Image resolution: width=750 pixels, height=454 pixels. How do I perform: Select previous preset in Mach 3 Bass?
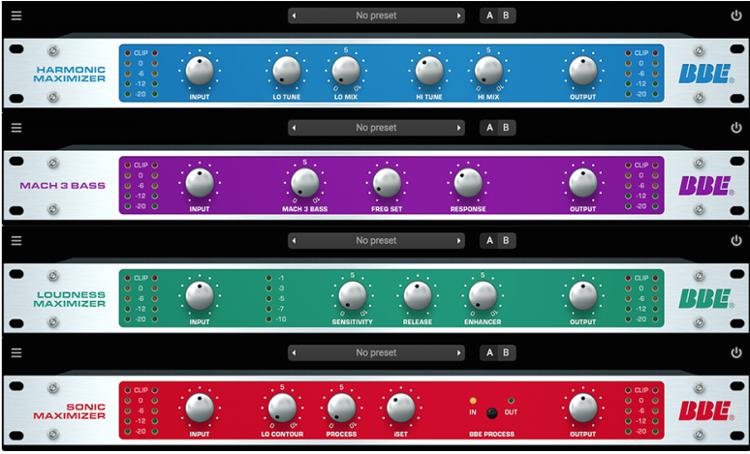[294, 128]
